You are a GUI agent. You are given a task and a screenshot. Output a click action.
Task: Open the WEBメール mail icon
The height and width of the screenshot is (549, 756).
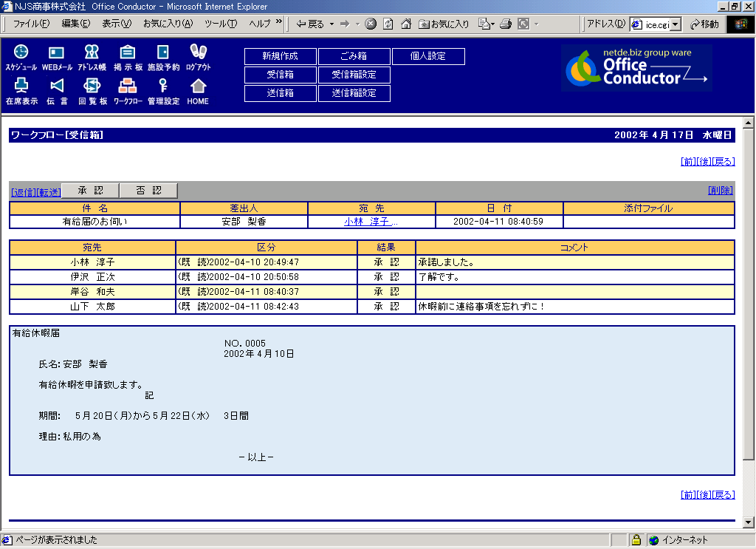click(56, 58)
